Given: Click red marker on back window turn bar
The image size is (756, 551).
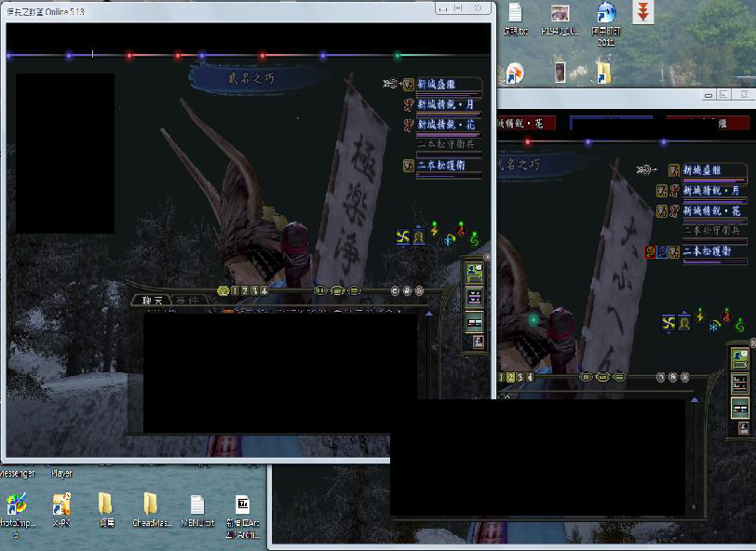Looking at the screenshot, I should [528, 142].
